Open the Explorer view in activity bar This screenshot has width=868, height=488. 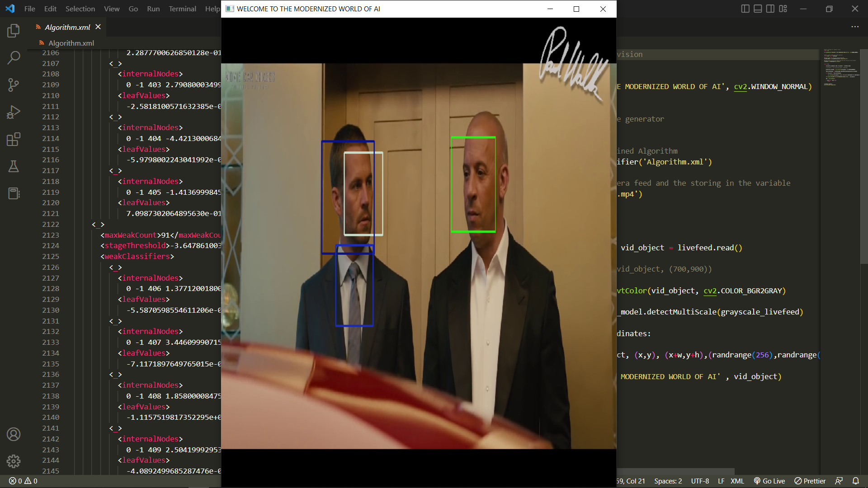click(x=14, y=30)
